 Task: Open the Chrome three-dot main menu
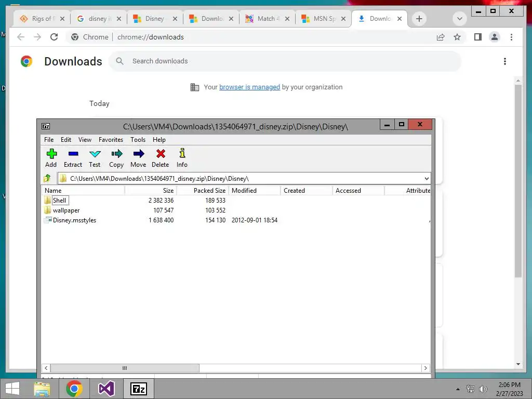(511, 37)
